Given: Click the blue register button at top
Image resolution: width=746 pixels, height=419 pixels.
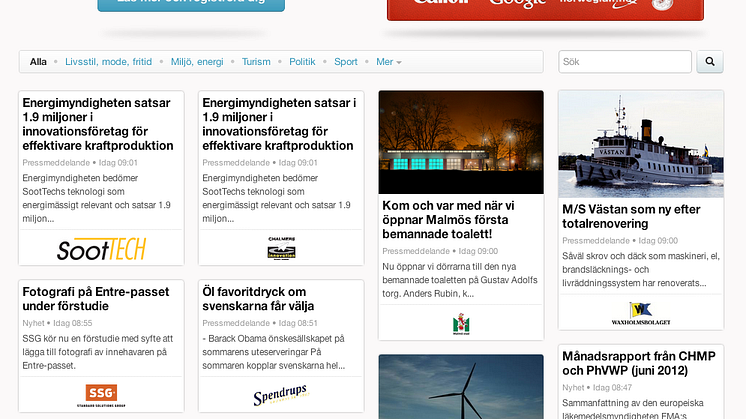Looking at the screenshot, I should (191, 5).
